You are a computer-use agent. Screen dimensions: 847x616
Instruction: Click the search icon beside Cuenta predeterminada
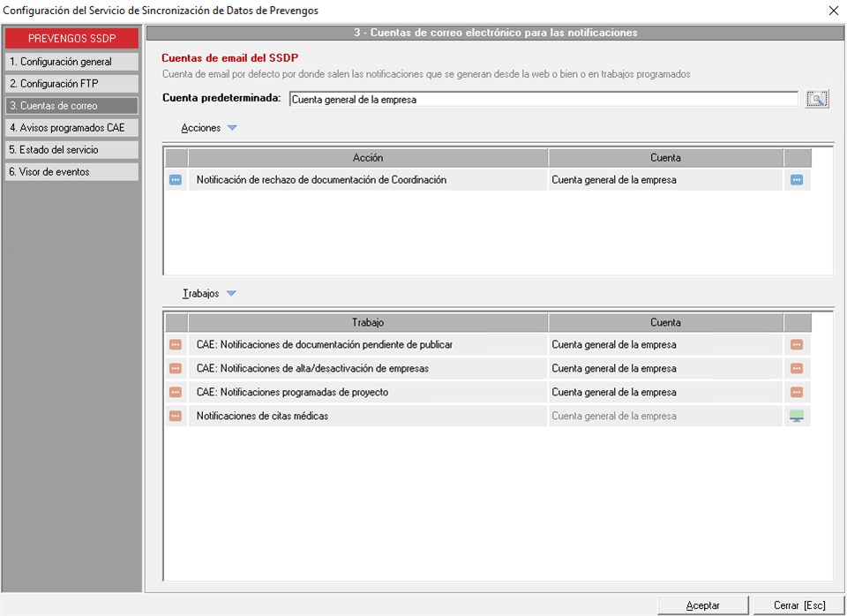point(816,100)
